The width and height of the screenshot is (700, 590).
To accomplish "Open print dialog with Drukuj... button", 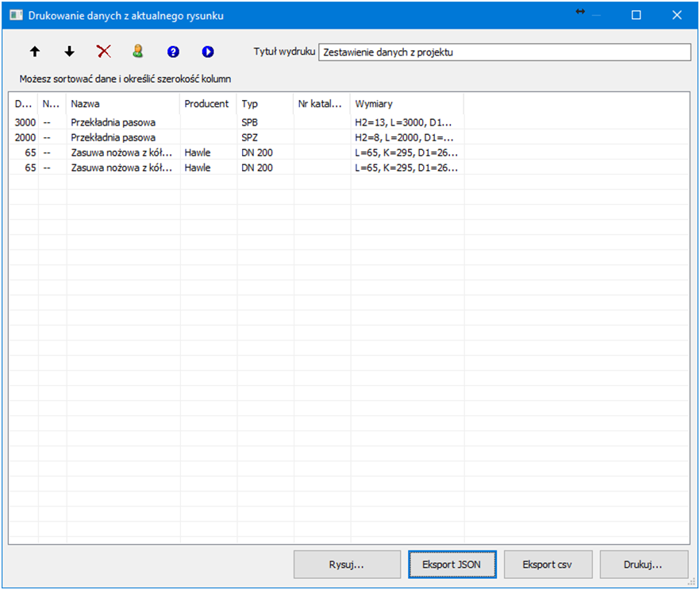I will [x=644, y=565].
